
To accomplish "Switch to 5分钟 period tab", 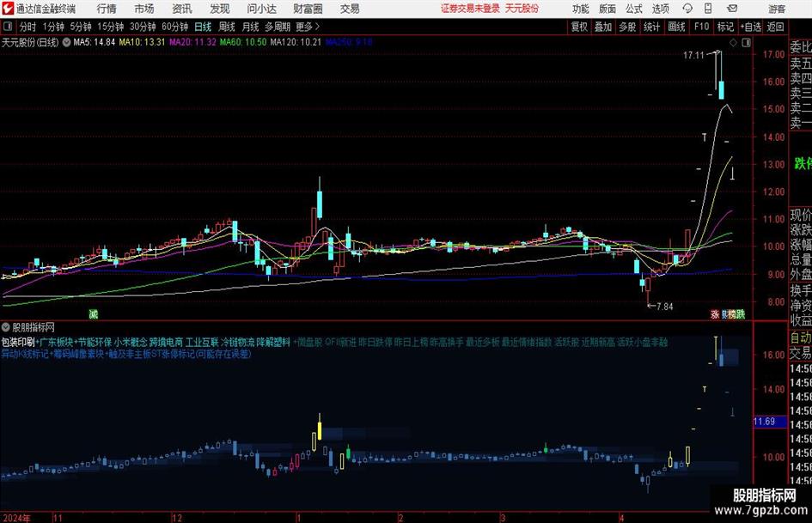I will click(80, 27).
